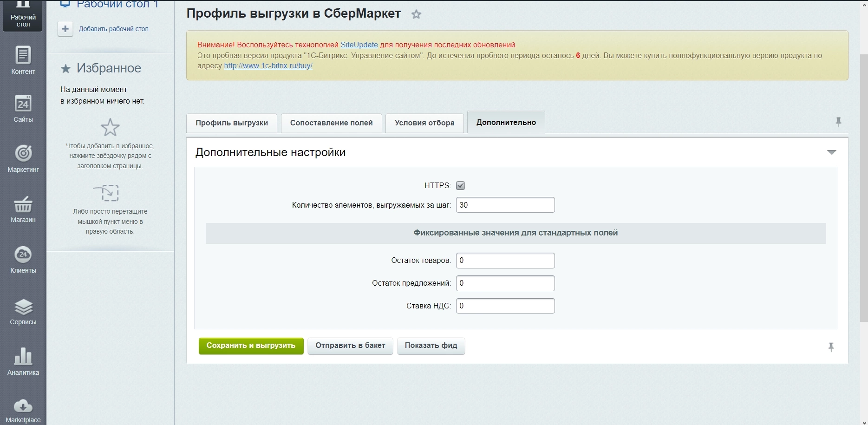Viewport: 868px width, 425px height.
Task: Click the Ставка НДС input field
Action: [x=505, y=306]
